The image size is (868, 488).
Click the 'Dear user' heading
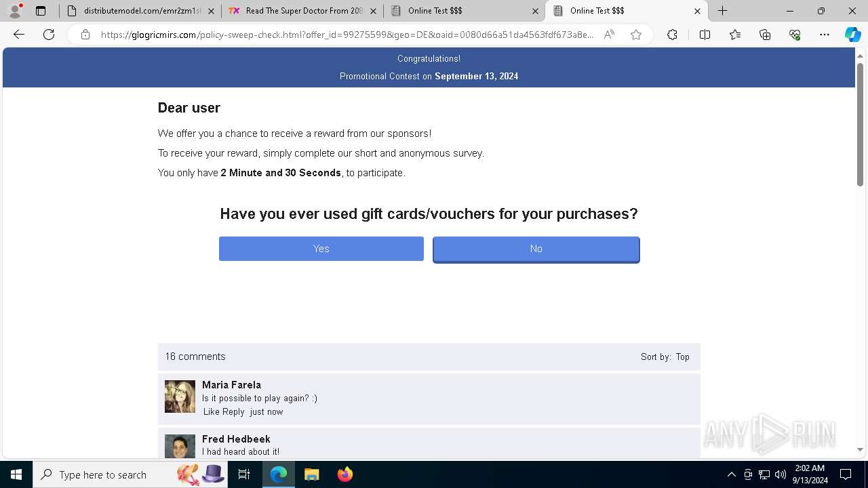(x=189, y=108)
